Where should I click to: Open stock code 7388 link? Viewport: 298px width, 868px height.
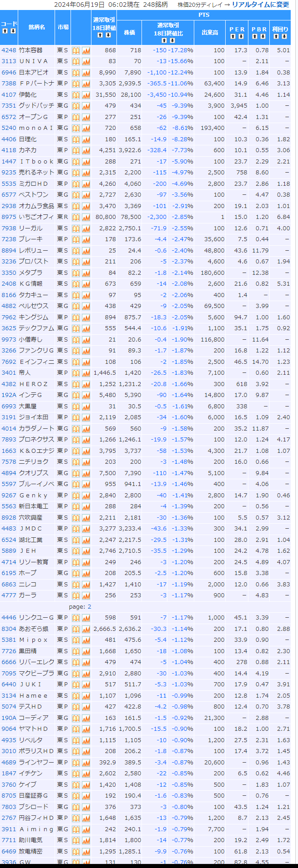9,84
